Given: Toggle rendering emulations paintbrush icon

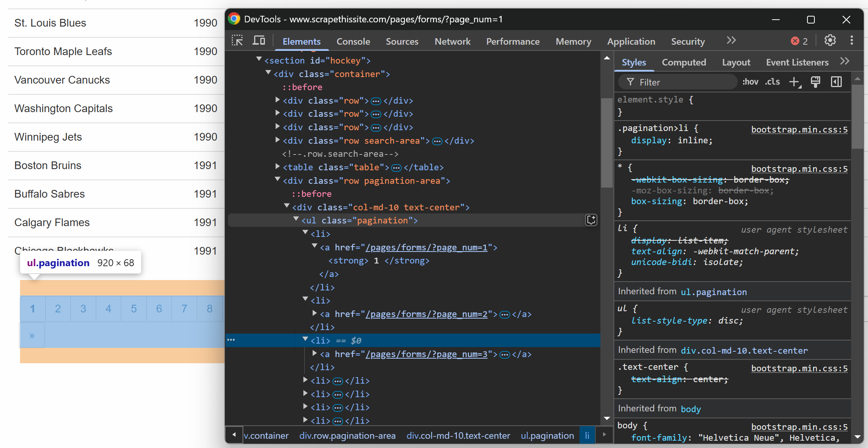Looking at the screenshot, I should tap(816, 82).
